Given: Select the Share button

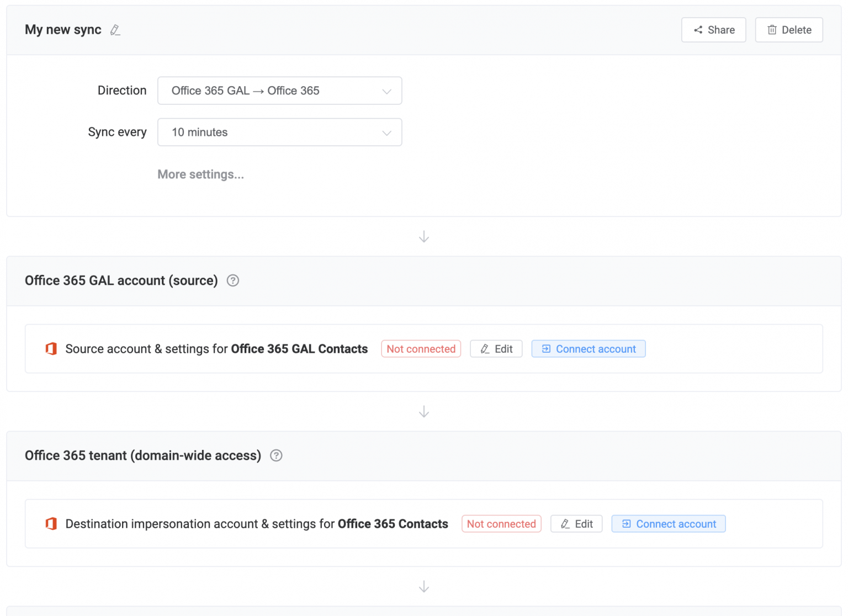Looking at the screenshot, I should (714, 30).
